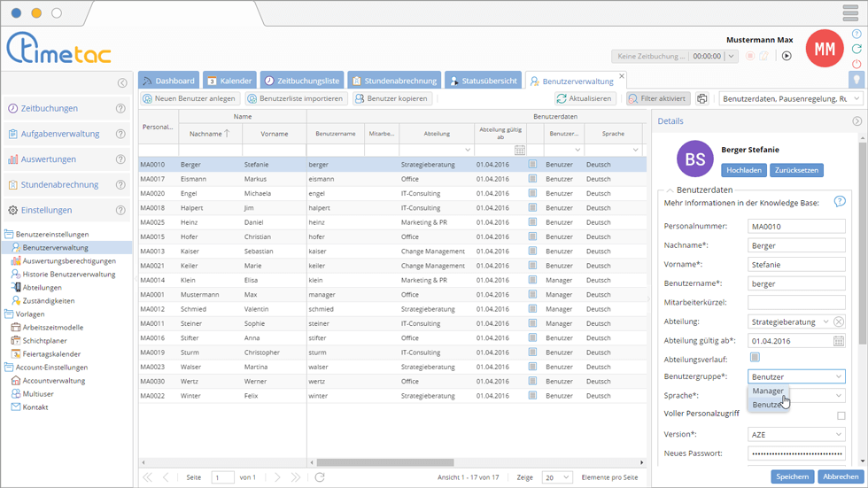
Task: Clear the Abteilung field with the X icon
Action: [x=839, y=321]
